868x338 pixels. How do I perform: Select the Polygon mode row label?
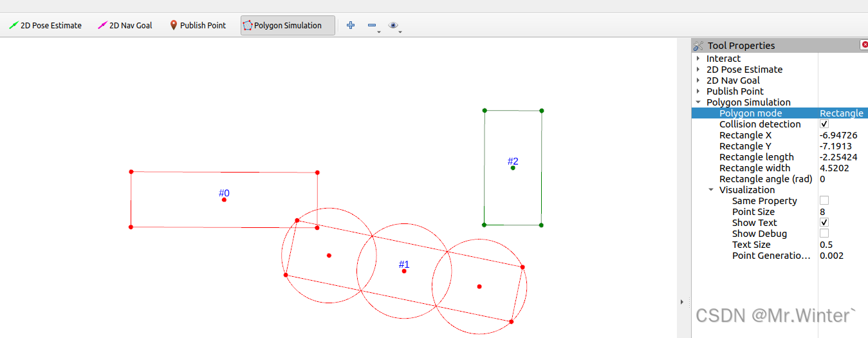click(x=751, y=113)
